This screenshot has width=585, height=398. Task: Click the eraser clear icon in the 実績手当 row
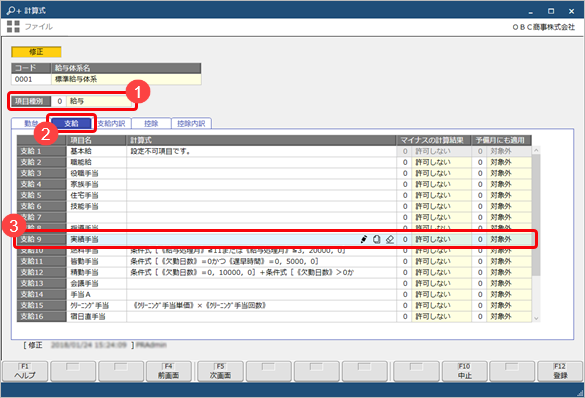390,239
